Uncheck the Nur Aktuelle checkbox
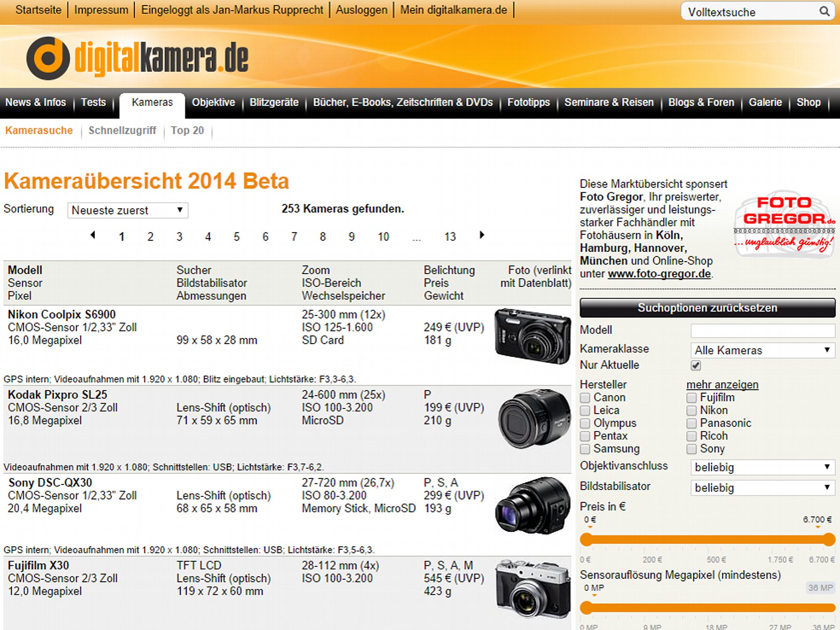The height and width of the screenshot is (630, 840). click(696, 365)
